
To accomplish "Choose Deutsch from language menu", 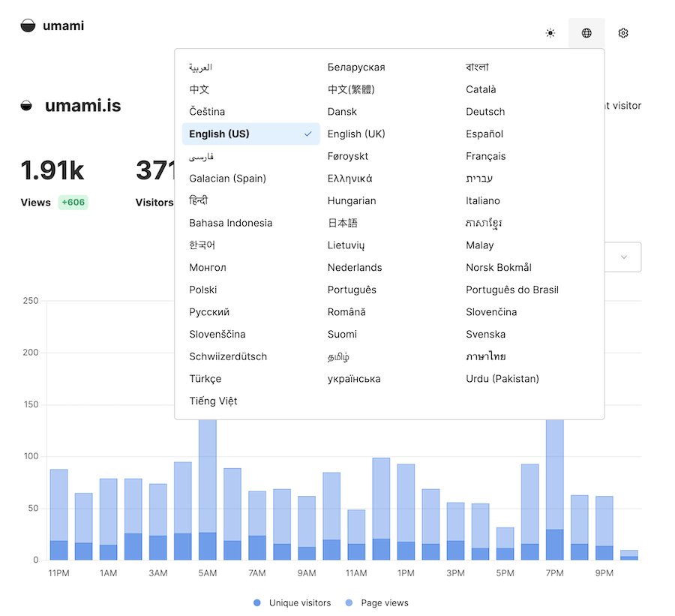I will 485,112.
